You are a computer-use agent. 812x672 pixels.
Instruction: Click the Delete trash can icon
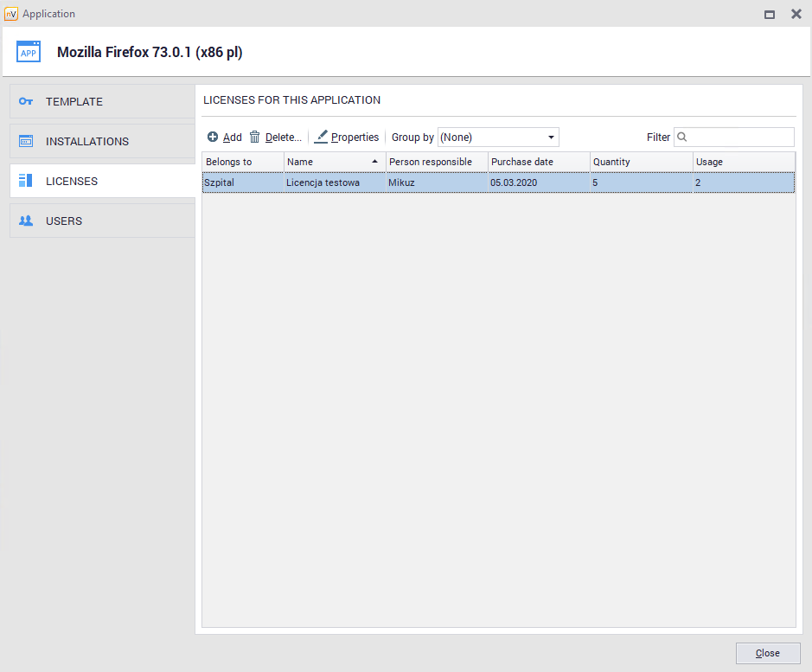[x=254, y=137]
